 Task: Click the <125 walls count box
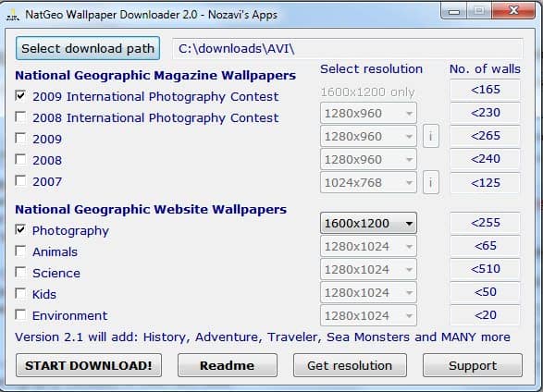pos(485,183)
